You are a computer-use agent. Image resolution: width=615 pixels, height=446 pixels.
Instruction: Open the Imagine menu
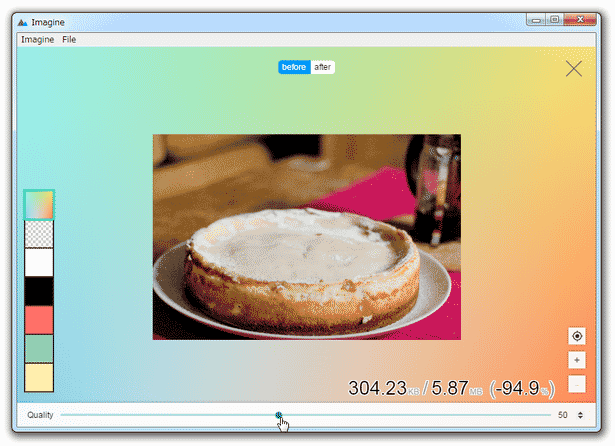tap(38, 40)
